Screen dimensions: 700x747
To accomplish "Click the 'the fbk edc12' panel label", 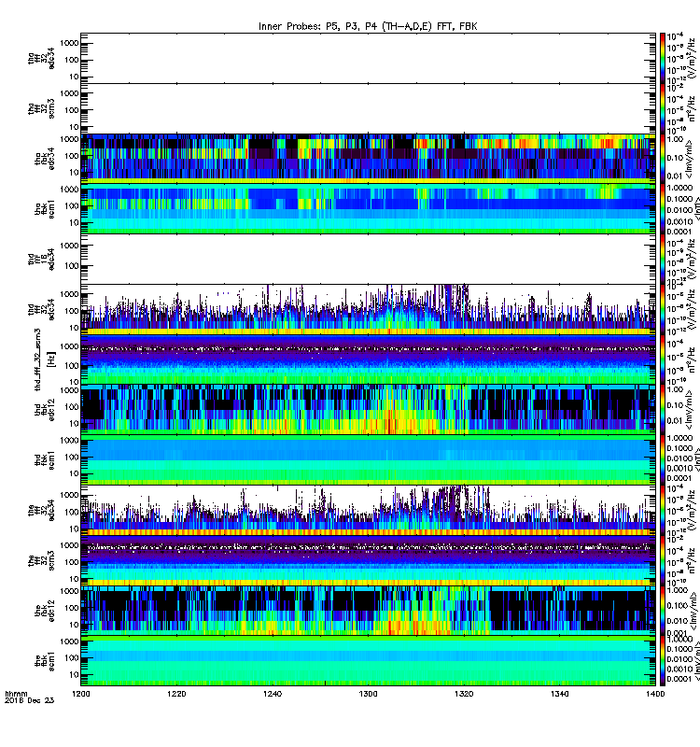I will pyautogui.click(x=45, y=611).
